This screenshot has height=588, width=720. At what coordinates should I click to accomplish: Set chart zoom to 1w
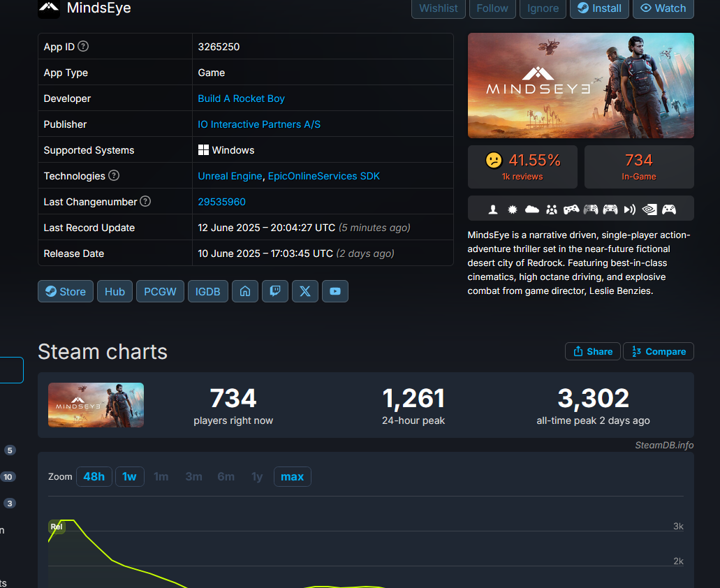(x=129, y=476)
